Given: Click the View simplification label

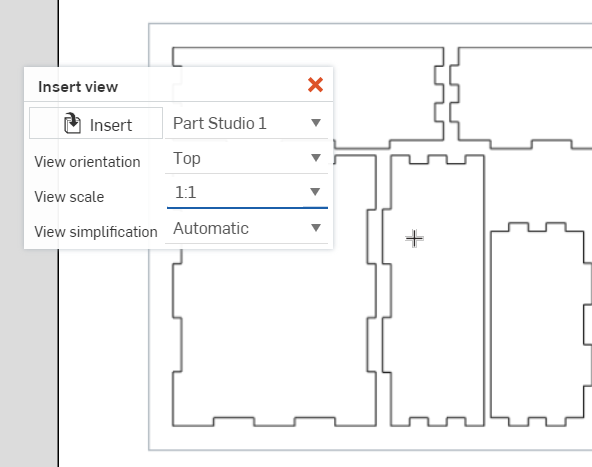Looking at the screenshot, I should [x=96, y=231].
